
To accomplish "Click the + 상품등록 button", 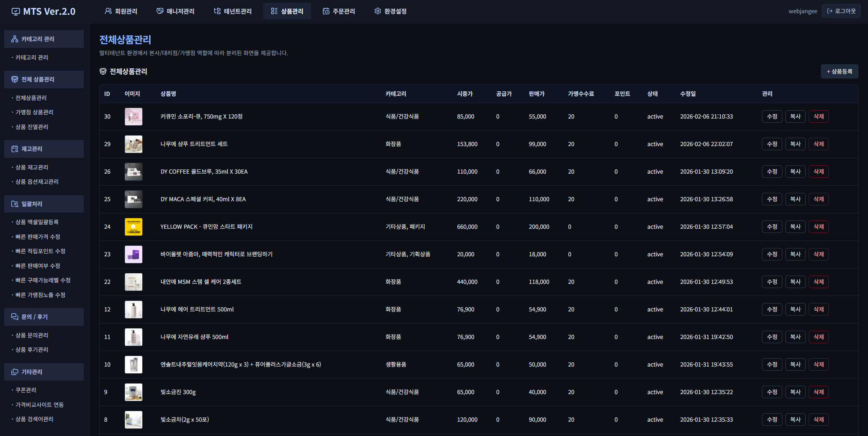I will [x=839, y=71].
